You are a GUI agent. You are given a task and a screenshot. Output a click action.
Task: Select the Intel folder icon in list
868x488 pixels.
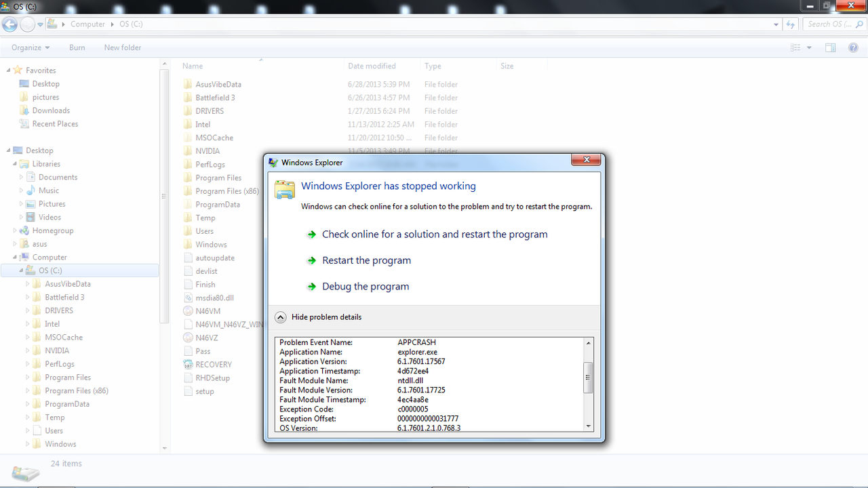189,124
